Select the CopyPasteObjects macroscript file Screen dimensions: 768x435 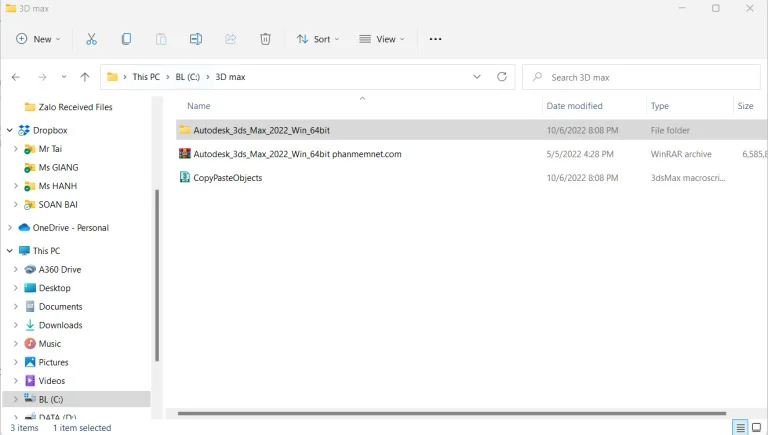tap(228, 178)
